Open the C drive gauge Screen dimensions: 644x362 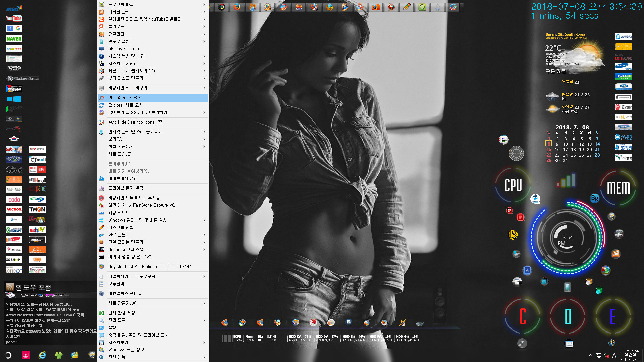[x=523, y=316]
